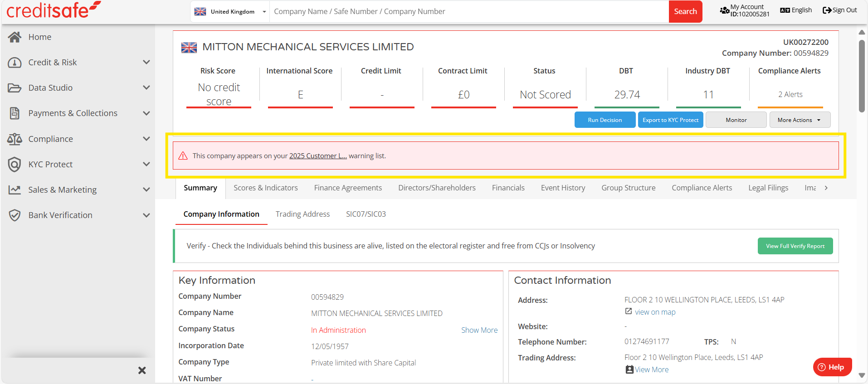
Task: Click the scrollbar down arrow
Action: (x=862, y=375)
